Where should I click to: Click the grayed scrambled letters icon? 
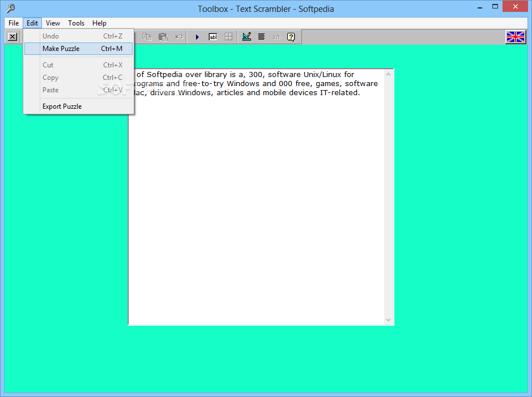(x=276, y=37)
